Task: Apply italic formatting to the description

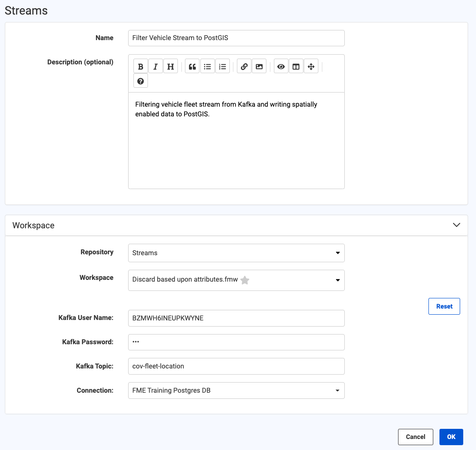Action: tap(155, 66)
